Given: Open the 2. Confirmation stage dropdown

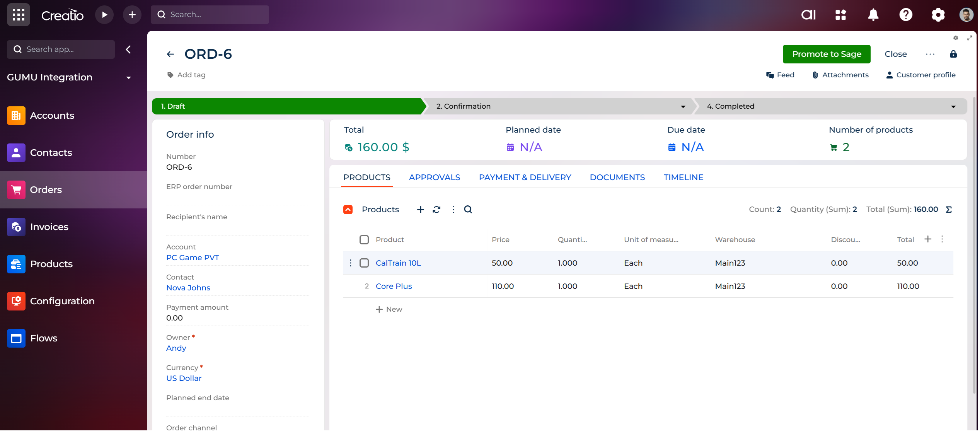Looking at the screenshot, I should 683,106.
